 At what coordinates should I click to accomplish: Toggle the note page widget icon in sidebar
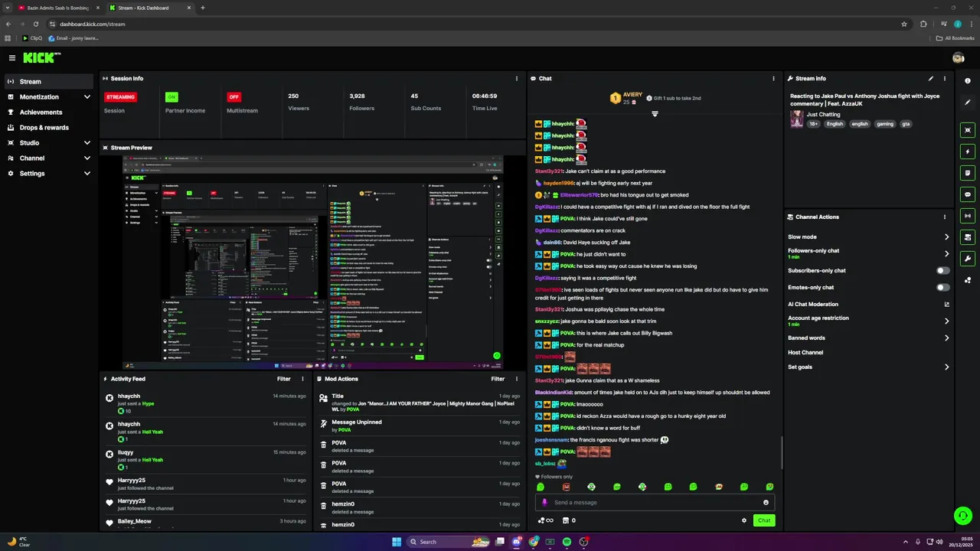point(968,173)
